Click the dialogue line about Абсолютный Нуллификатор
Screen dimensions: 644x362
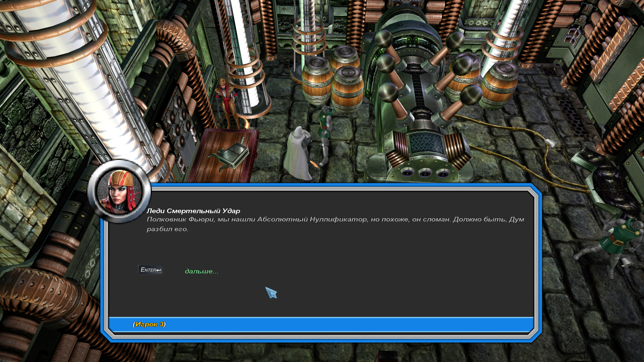tap(335, 224)
